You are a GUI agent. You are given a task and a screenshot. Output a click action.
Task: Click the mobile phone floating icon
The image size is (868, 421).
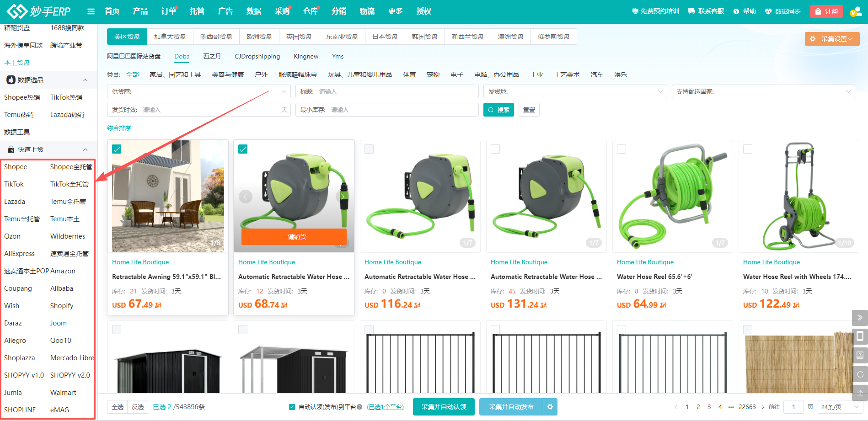click(x=860, y=336)
